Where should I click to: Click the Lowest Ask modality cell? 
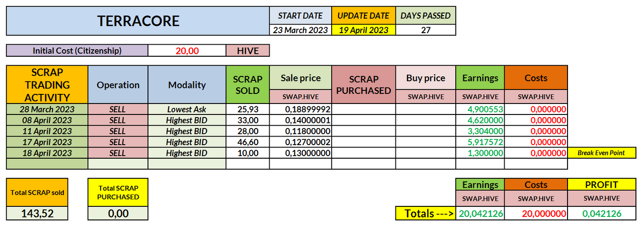187,109
